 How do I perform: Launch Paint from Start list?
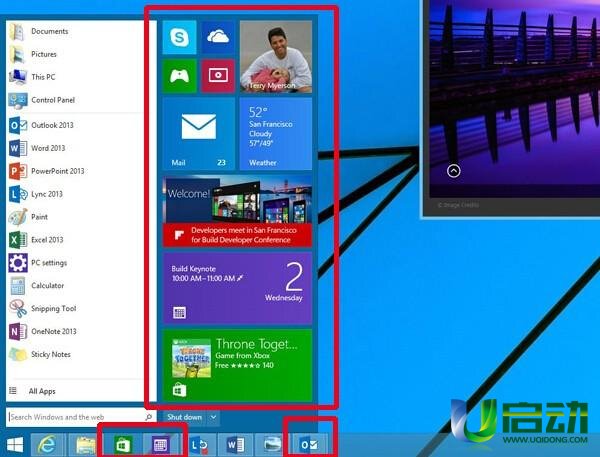[28, 217]
